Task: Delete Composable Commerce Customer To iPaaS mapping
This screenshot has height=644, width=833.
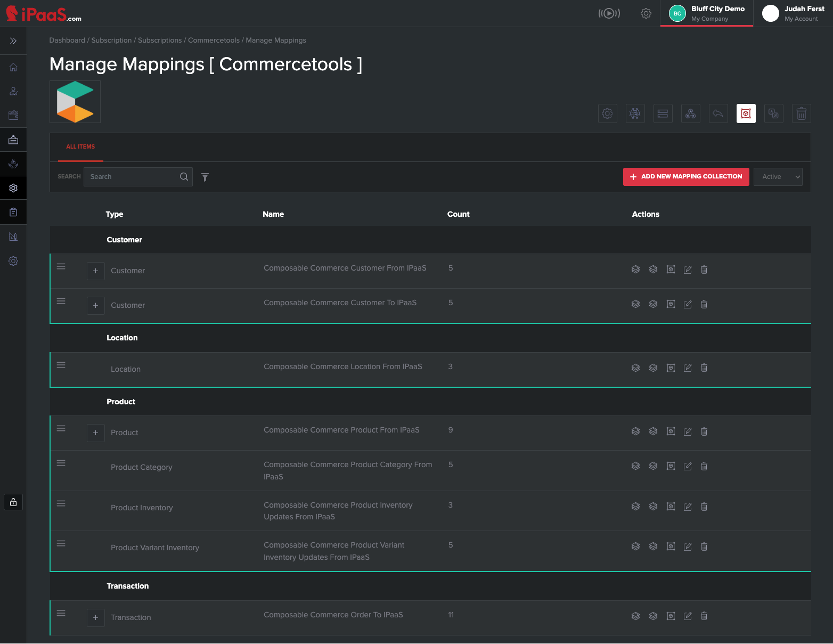Action: tap(704, 304)
